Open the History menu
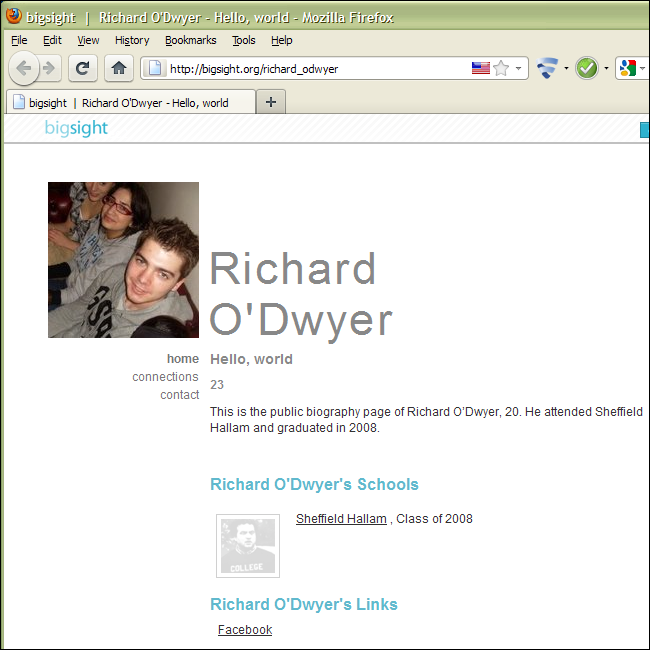Screen dimensions: 650x650 coord(132,40)
